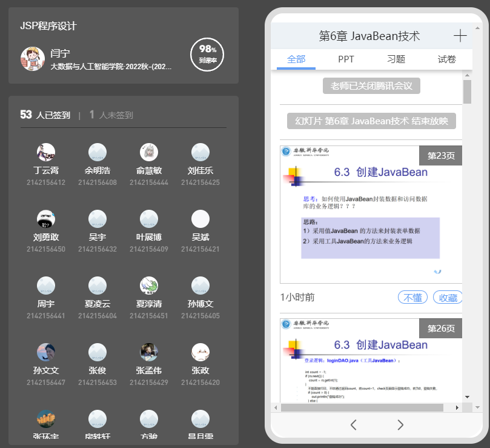Open 张孟伟's avatar photo
The height and width of the screenshot is (448, 490).
[149, 352]
